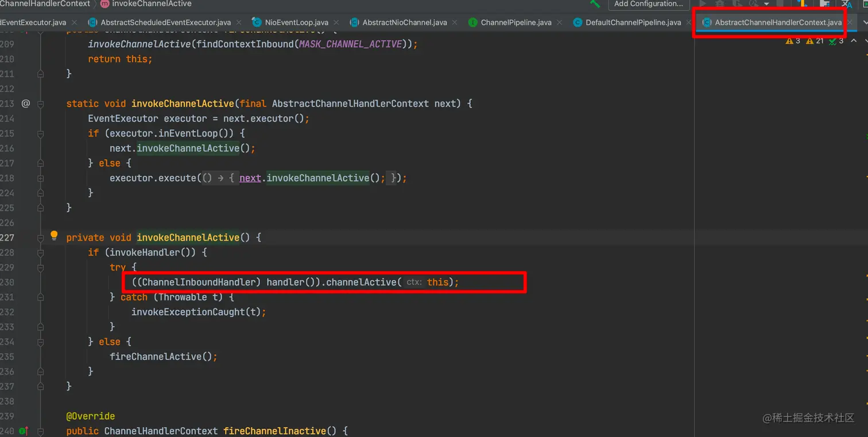The image size is (868, 437).
Task: Click 'fireChannelInactive()' method name
Action: [280, 431]
